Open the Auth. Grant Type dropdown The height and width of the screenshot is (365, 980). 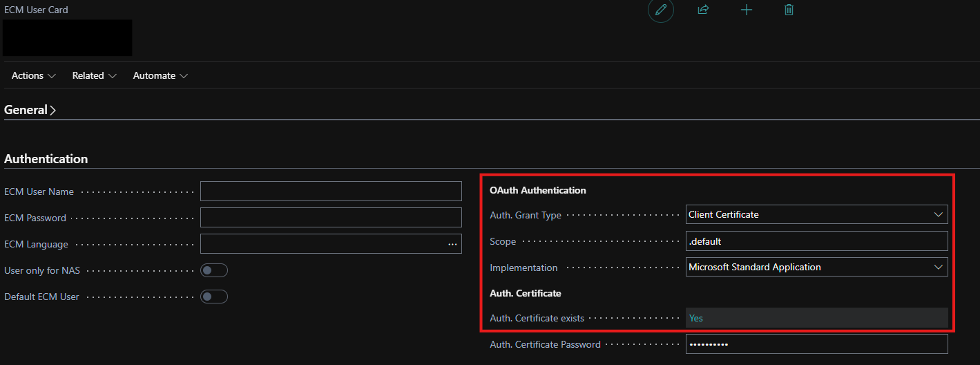point(816,214)
